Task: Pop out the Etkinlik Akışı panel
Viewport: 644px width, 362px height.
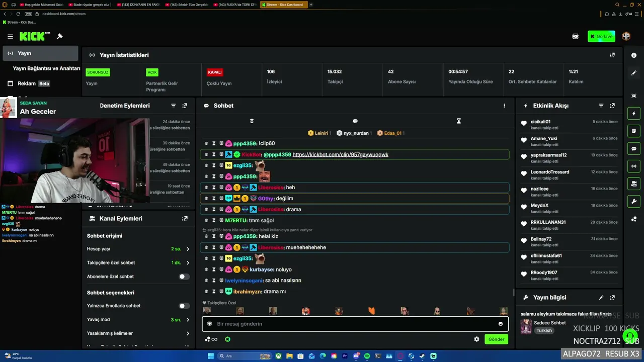Action: [612, 106]
